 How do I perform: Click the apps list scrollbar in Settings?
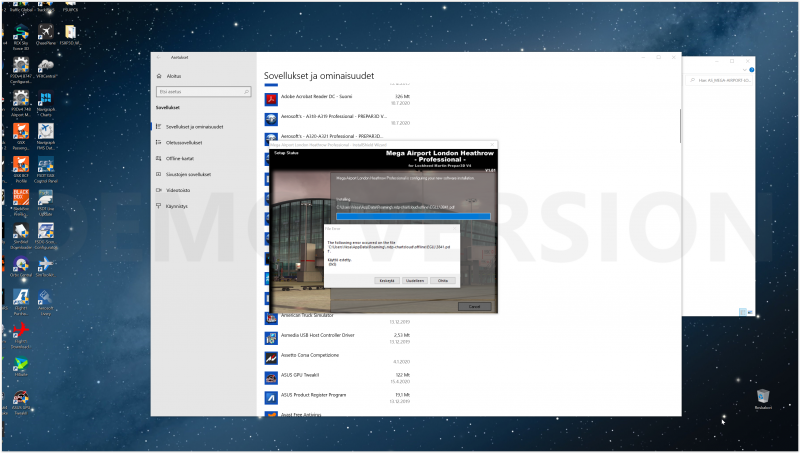click(680, 127)
